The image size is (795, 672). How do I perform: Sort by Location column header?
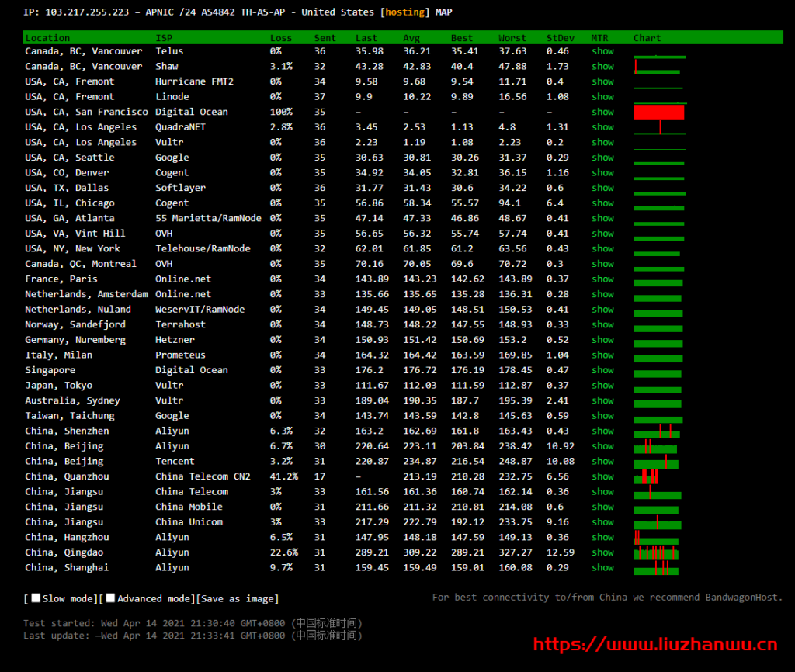(x=47, y=38)
